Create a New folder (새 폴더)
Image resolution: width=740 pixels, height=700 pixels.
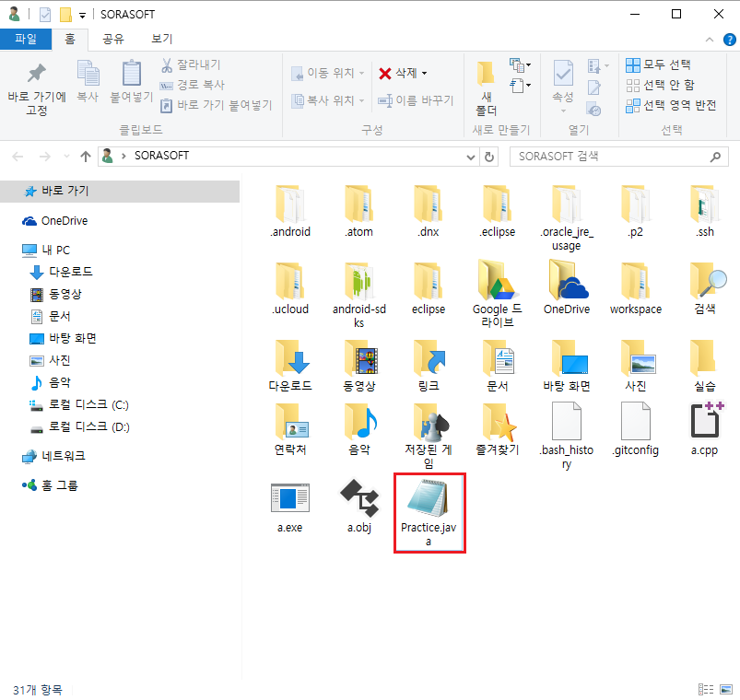[x=486, y=88]
